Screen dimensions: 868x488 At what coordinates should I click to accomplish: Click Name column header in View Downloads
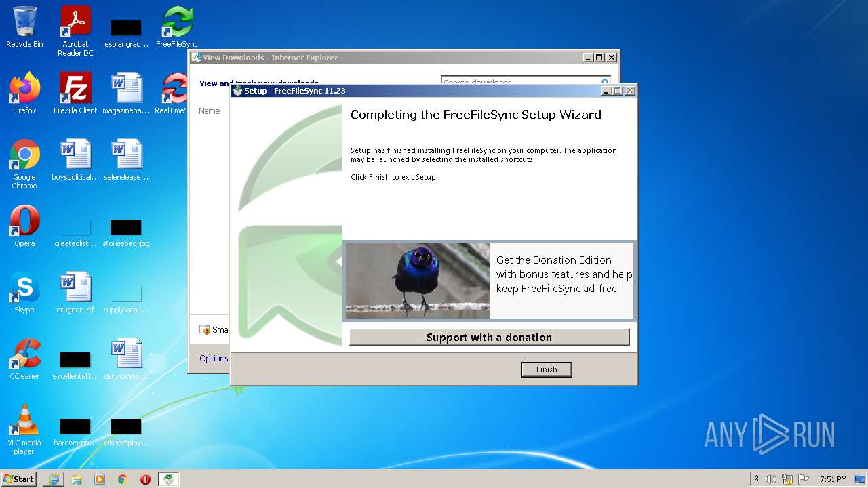pos(210,110)
